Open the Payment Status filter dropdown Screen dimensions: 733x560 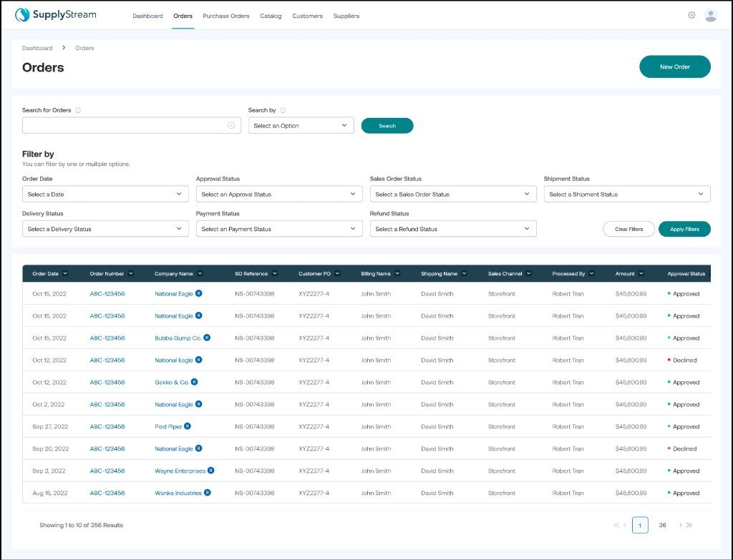point(279,228)
